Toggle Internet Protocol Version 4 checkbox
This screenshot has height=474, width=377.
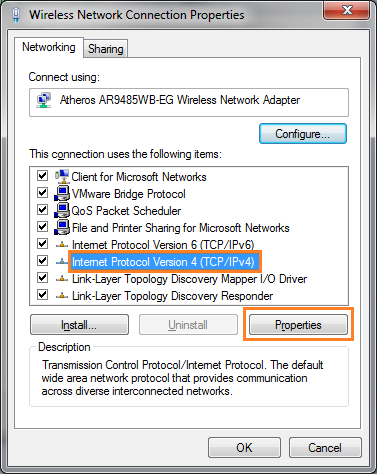click(42, 260)
